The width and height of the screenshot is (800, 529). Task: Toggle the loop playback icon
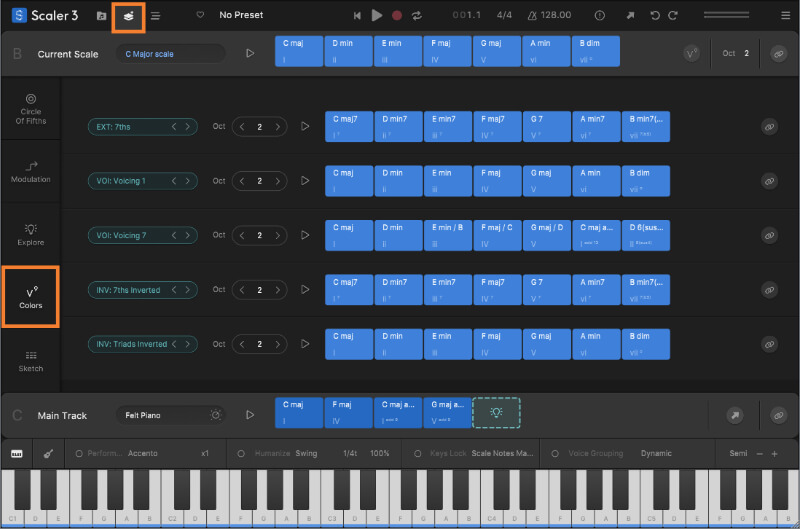pos(417,15)
